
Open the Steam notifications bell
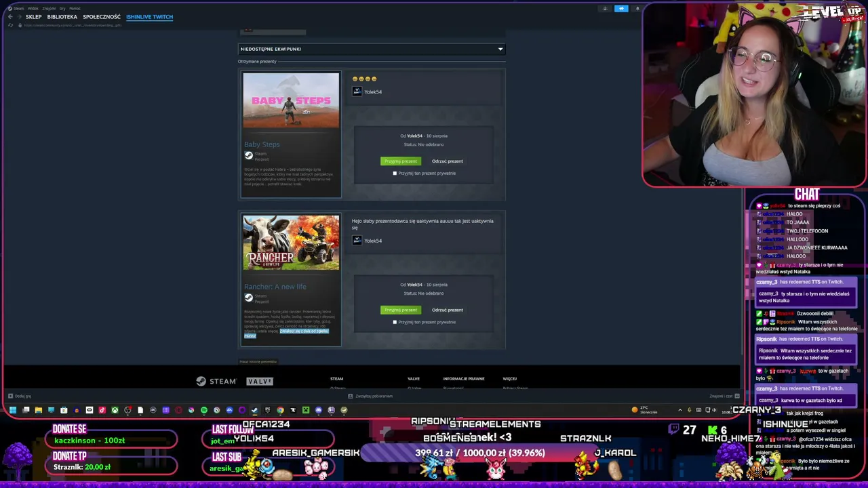637,9
